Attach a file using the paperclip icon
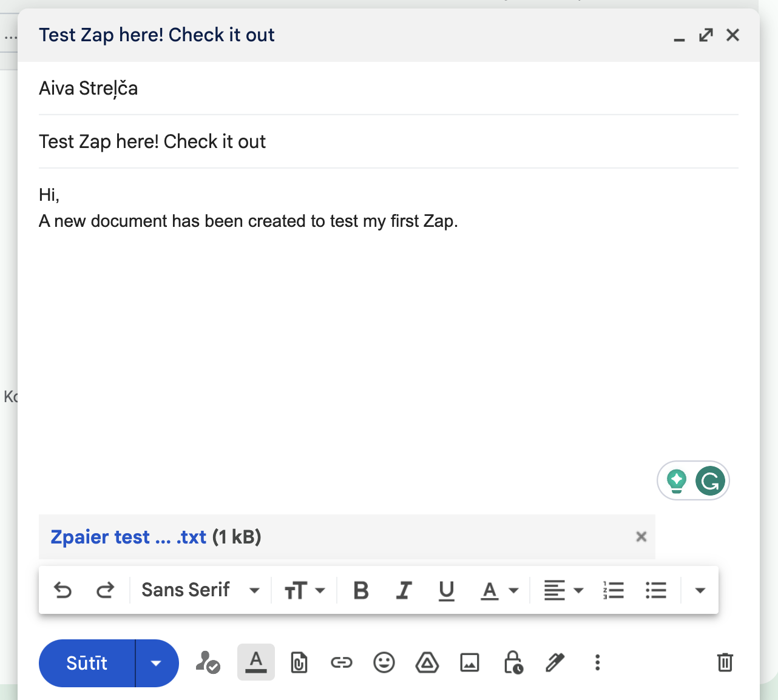This screenshot has height=700, width=778. tap(299, 662)
